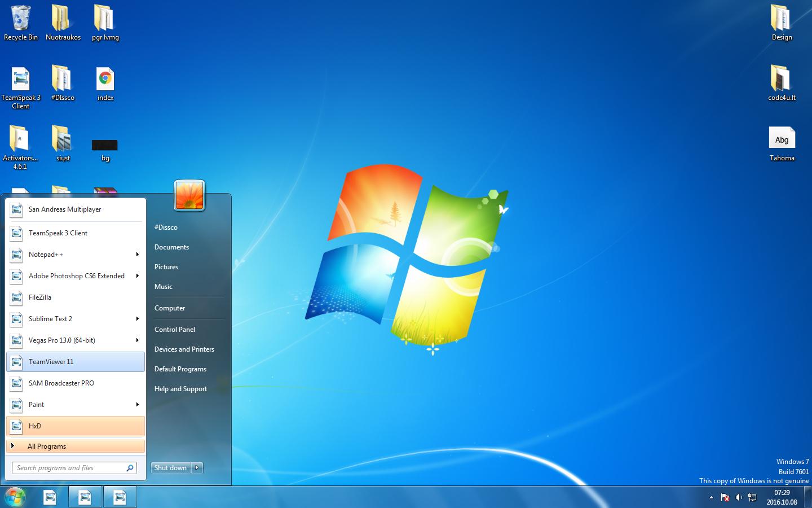
Task: Open Default Programs
Action: 180,369
